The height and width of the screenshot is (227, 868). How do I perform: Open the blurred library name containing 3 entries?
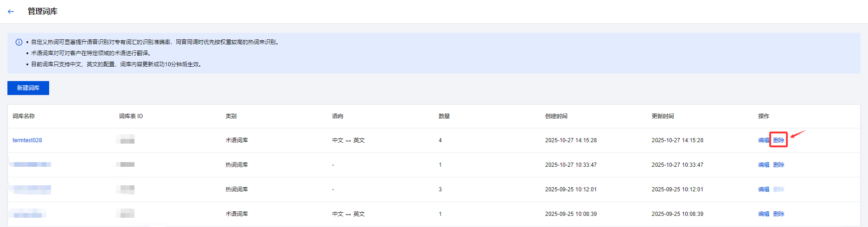pyautogui.click(x=32, y=189)
